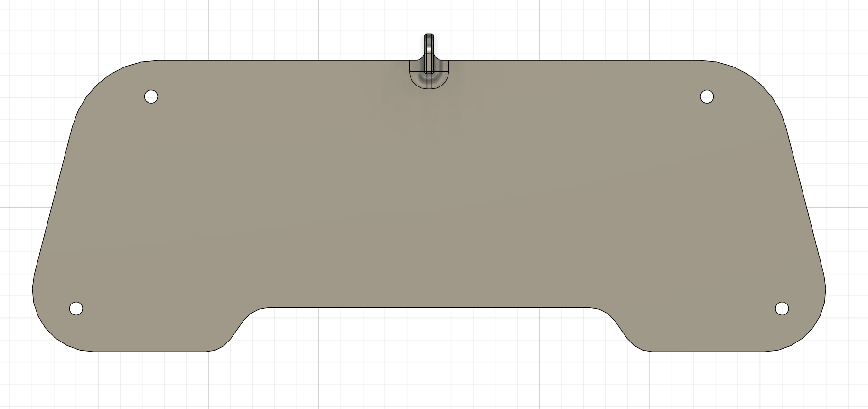Pick the long slanted right side edge
The width and height of the screenshot is (868, 409).
pos(805,204)
